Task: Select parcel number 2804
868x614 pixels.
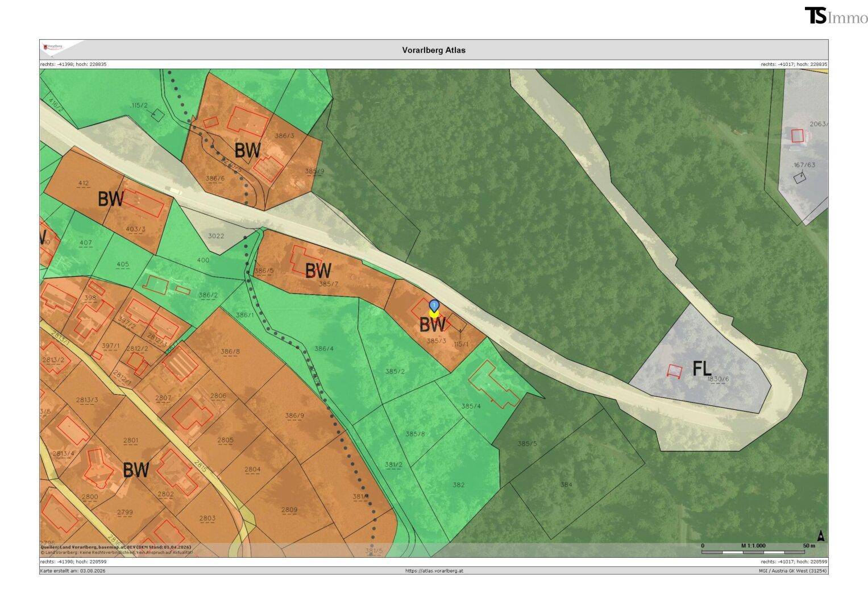Action: [252, 469]
